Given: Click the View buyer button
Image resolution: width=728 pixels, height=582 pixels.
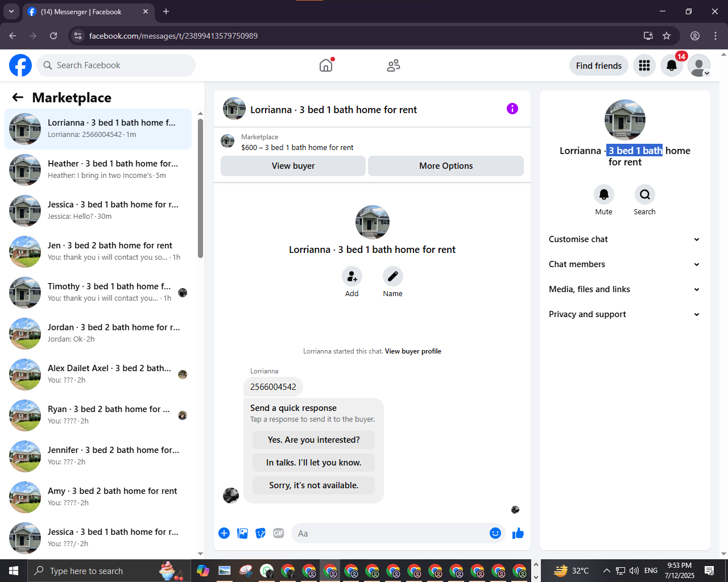Looking at the screenshot, I should tap(293, 166).
